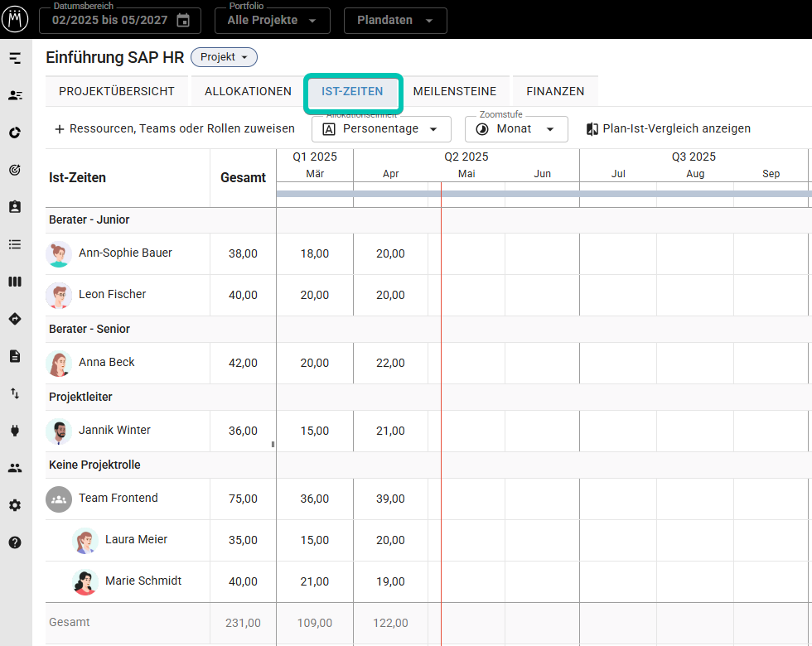Click the column resize handle beside Gesamt column
This screenshot has width=812, height=646.
click(273, 444)
